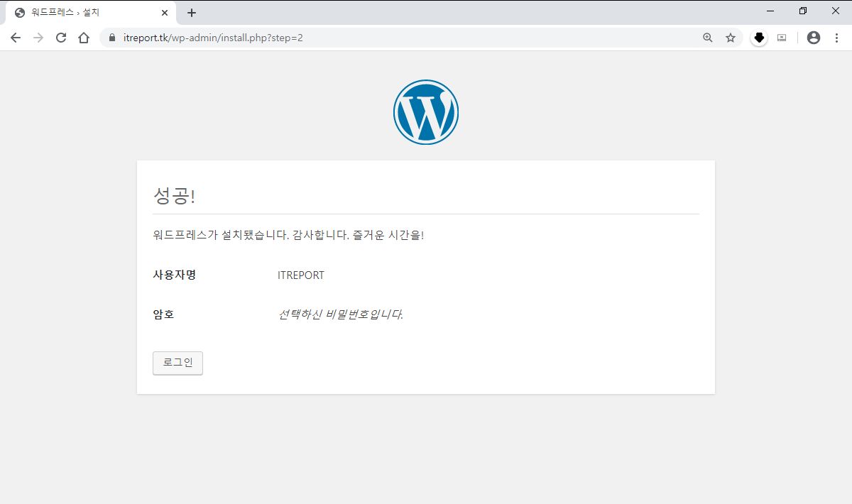
Task: Click the black download extension icon
Action: tap(759, 38)
